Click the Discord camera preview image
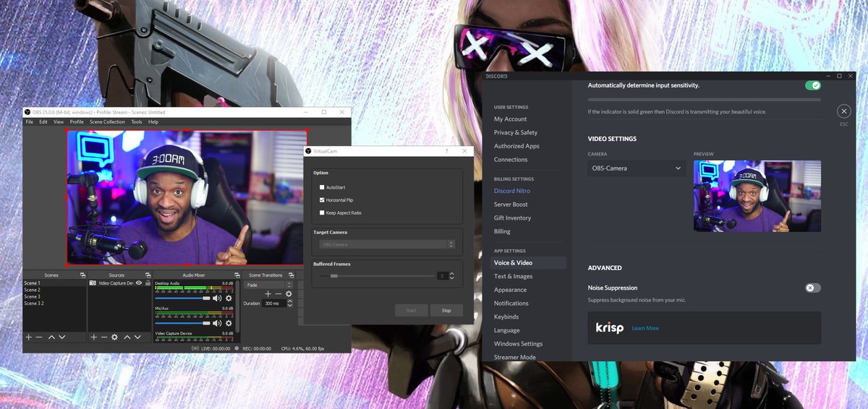Viewport: 868px width, 409px height. (x=757, y=196)
